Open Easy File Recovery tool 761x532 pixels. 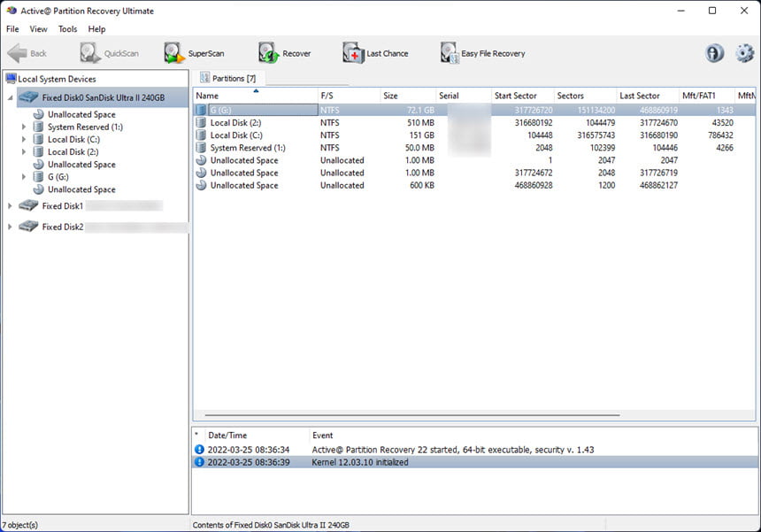(450, 53)
